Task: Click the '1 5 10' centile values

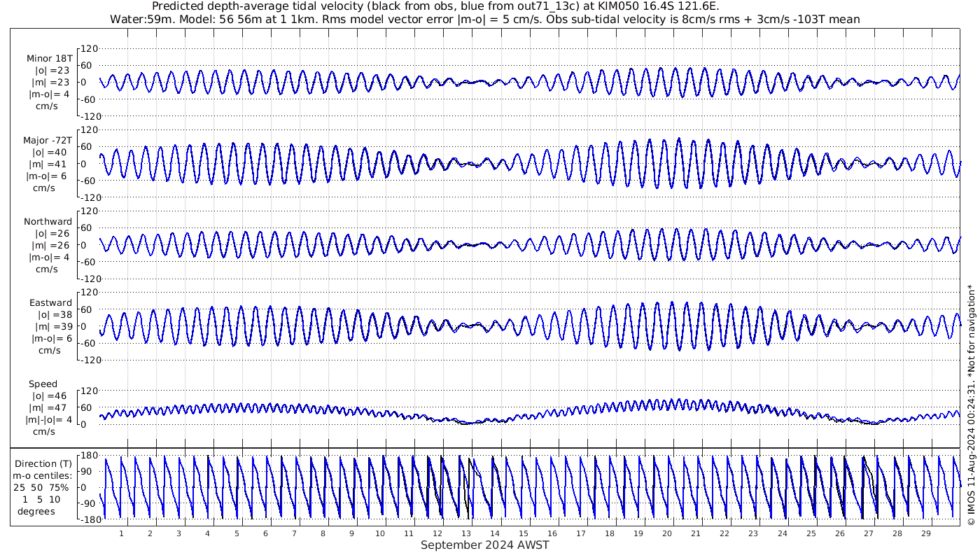Action: [41, 499]
